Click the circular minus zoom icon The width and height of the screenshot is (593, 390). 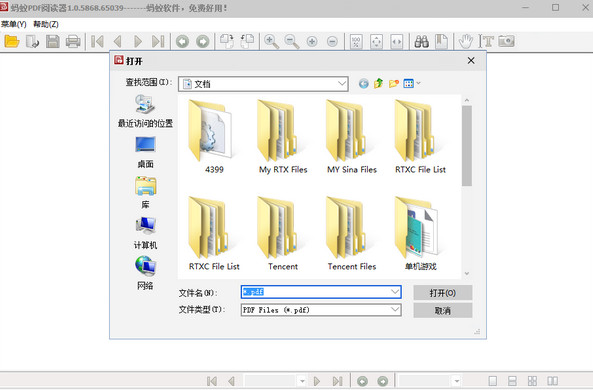332,41
